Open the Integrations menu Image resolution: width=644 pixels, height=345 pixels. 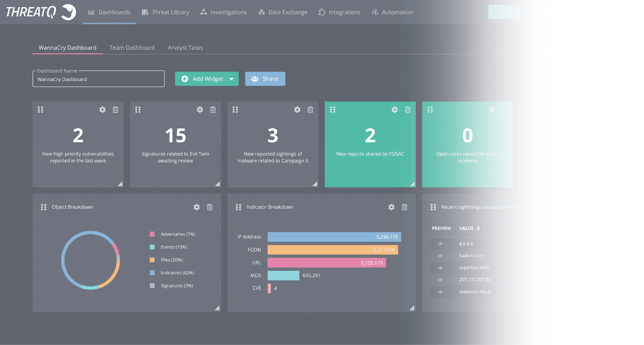pyautogui.click(x=339, y=12)
